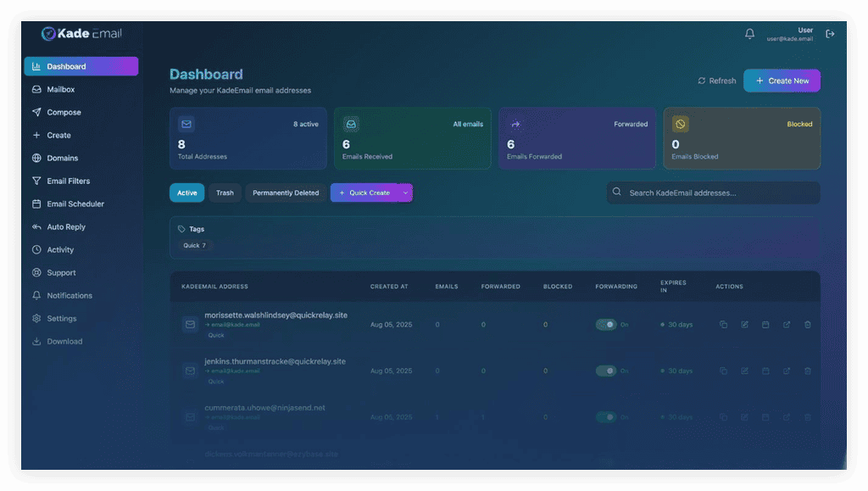Select the Quick 7 tag chip
The width and height of the screenshot is (868, 491).
194,245
